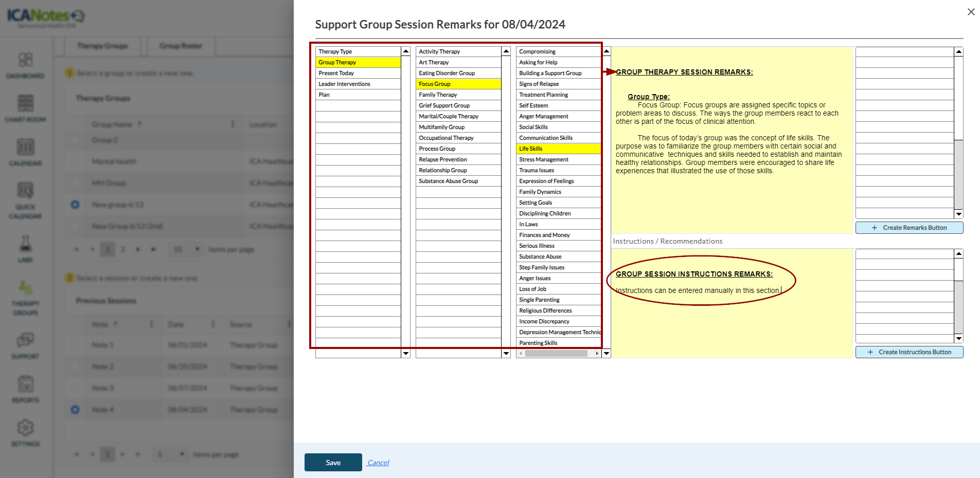The width and height of the screenshot is (980, 478).
Task: Open the groups items-per-page dropdown showing 10
Action: (186, 249)
